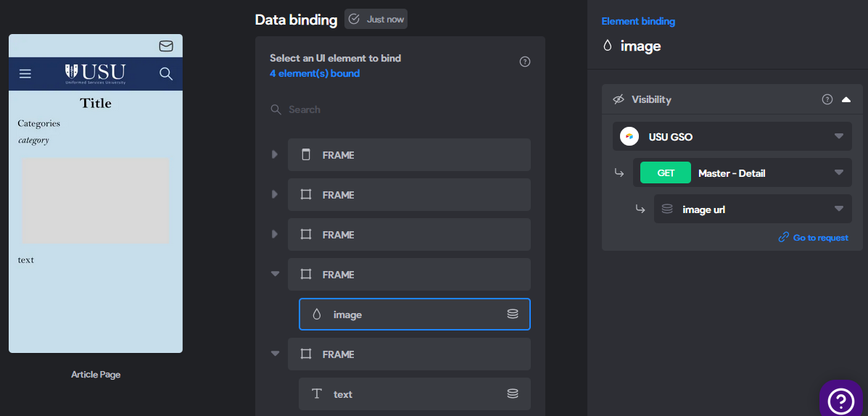
Task: Click the help icon in Data binding panel
Action: pyautogui.click(x=525, y=62)
